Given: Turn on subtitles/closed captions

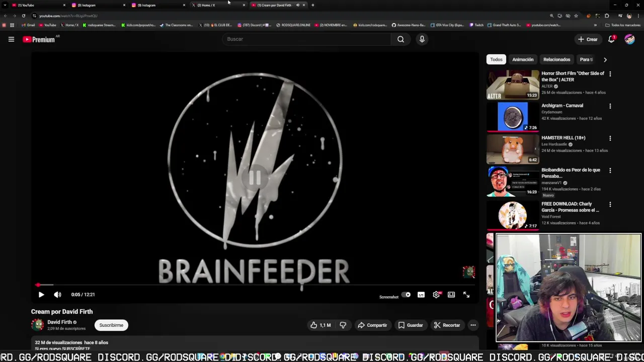Looking at the screenshot, I should tap(421, 295).
